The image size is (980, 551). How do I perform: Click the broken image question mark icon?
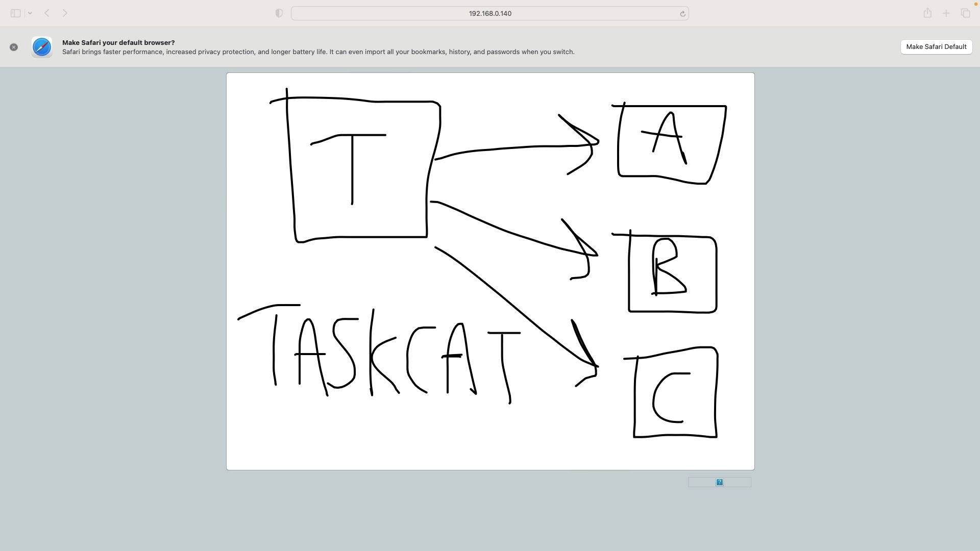tap(719, 482)
